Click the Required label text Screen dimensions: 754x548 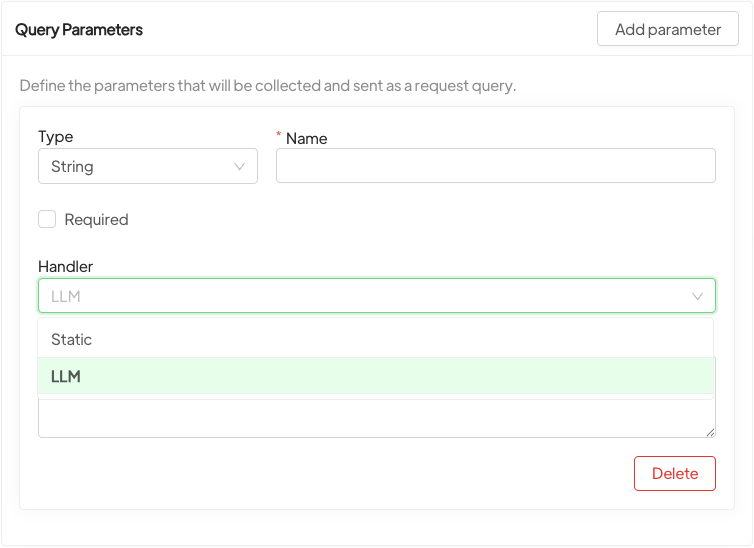coord(96,219)
